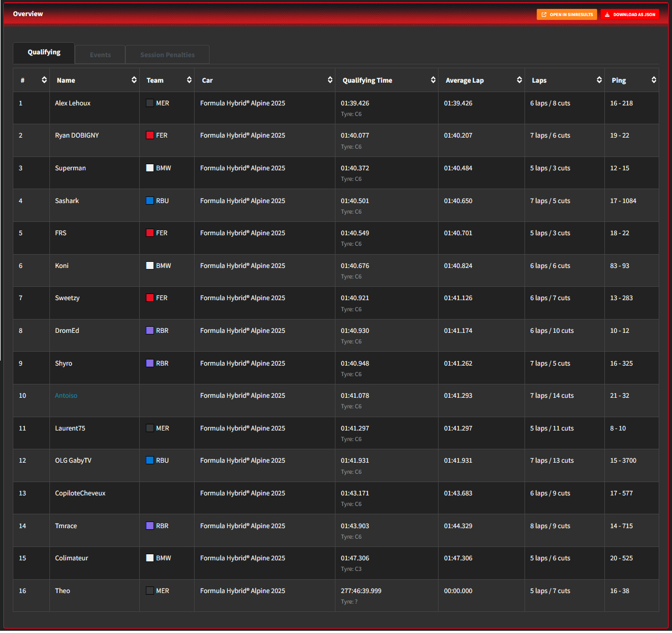Click DromEd's purple RBR team swatch

pyautogui.click(x=150, y=331)
